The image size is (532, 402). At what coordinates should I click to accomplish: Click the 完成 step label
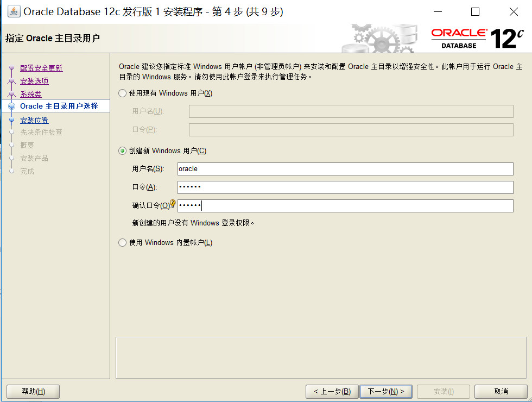[27, 171]
